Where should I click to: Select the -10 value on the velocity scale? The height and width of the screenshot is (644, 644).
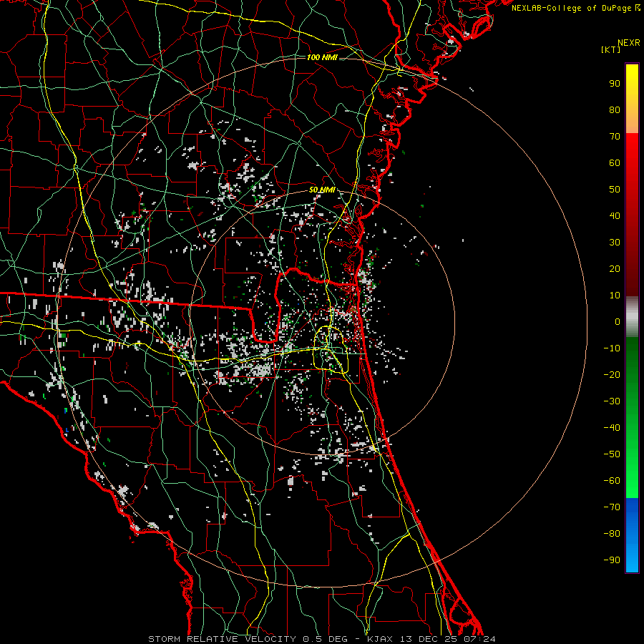pos(612,348)
